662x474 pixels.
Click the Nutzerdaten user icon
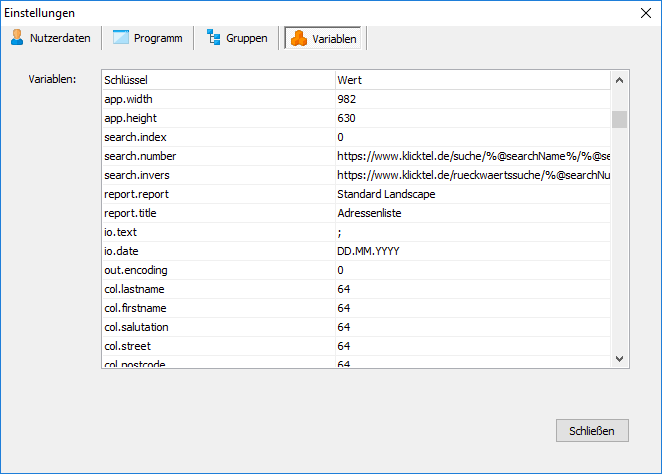tap(17, 38)
